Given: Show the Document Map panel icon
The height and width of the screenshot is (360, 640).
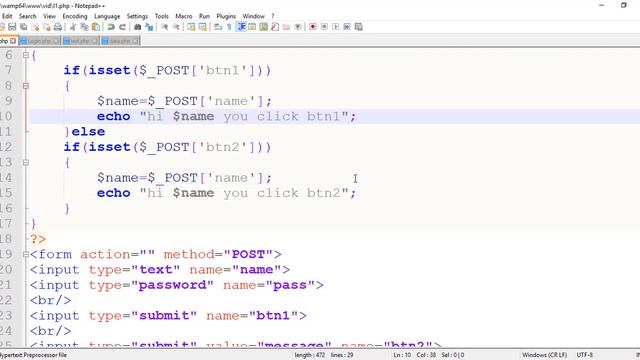Looking at the screenshot, I should click(x=264, y=27).
